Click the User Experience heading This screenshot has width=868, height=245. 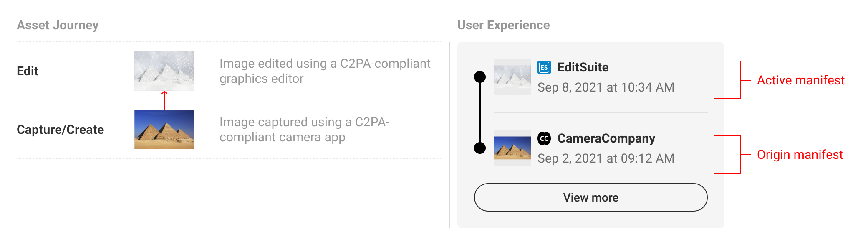tap(504, 25)
